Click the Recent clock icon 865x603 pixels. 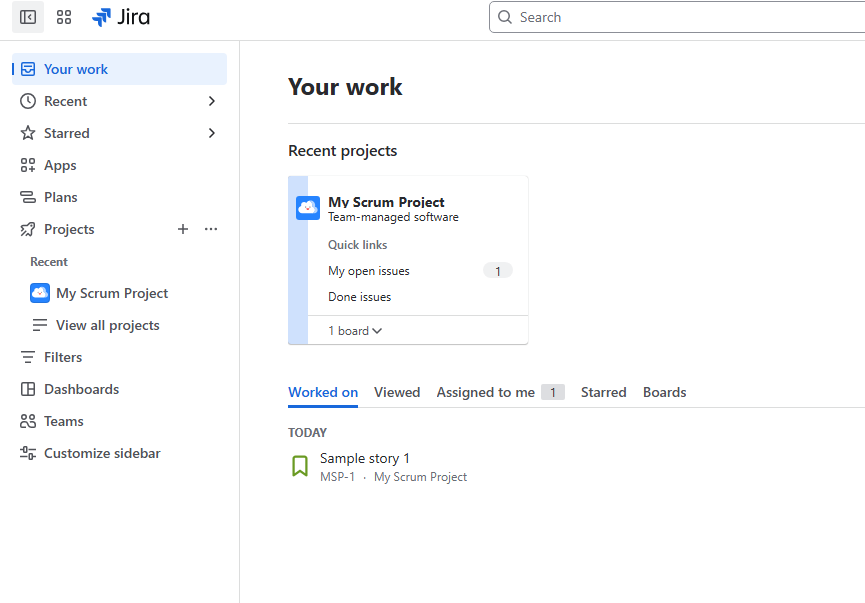(28, 101)
